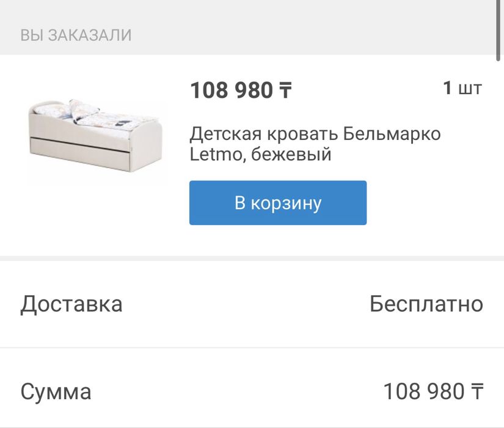
Task: Click the "ВЫ ЗАКАЗАЛИ" section header
Action: (x=76, y=35)
